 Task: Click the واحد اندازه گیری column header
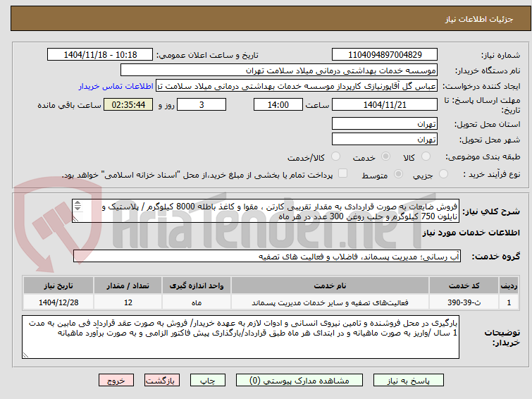pos(197,286)
